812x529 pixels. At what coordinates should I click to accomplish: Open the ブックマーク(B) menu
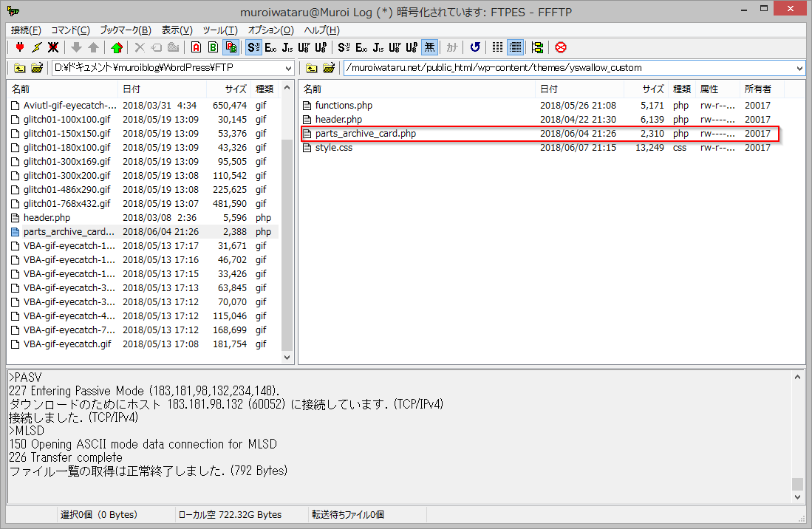click(x=125, y=30)
